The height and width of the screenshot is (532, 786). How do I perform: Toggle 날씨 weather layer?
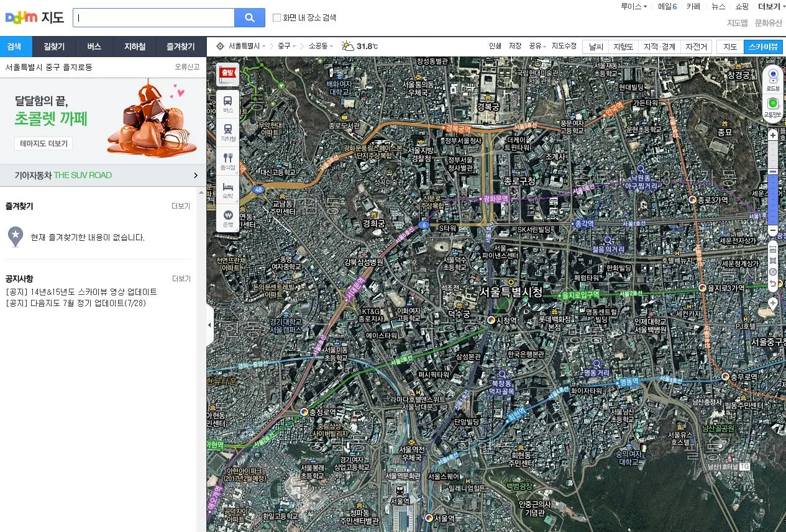[x=596, y=47]
